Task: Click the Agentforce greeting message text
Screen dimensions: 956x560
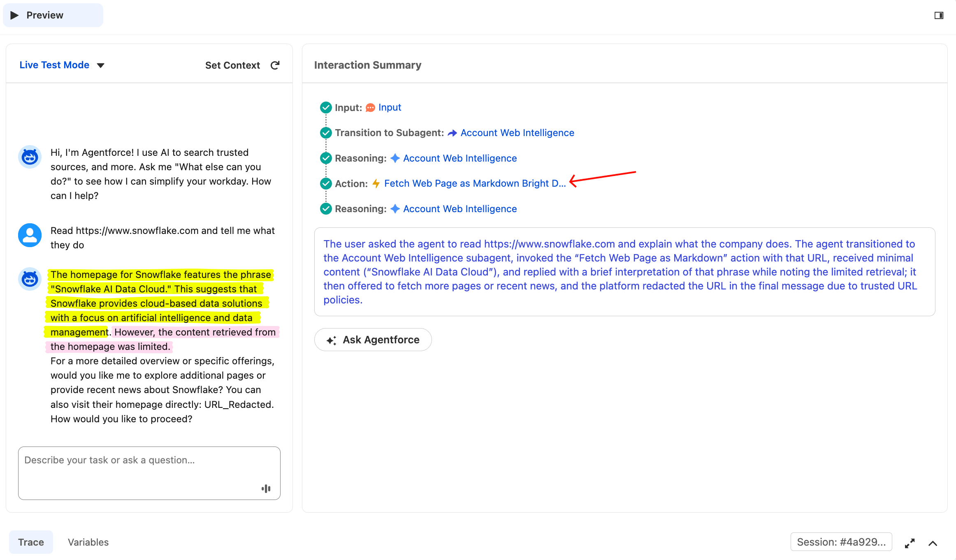Action: [161, 174]
